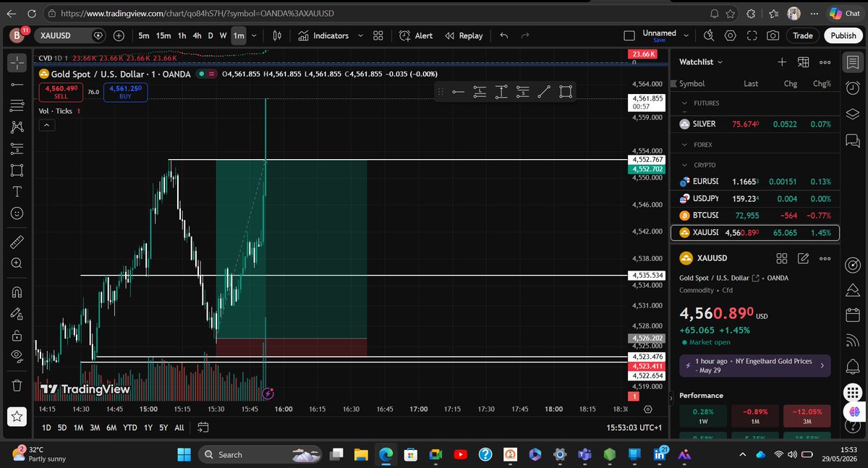Select the ruler measure tool
This screenshot has height=468, width=868.
tap(17, 242)
